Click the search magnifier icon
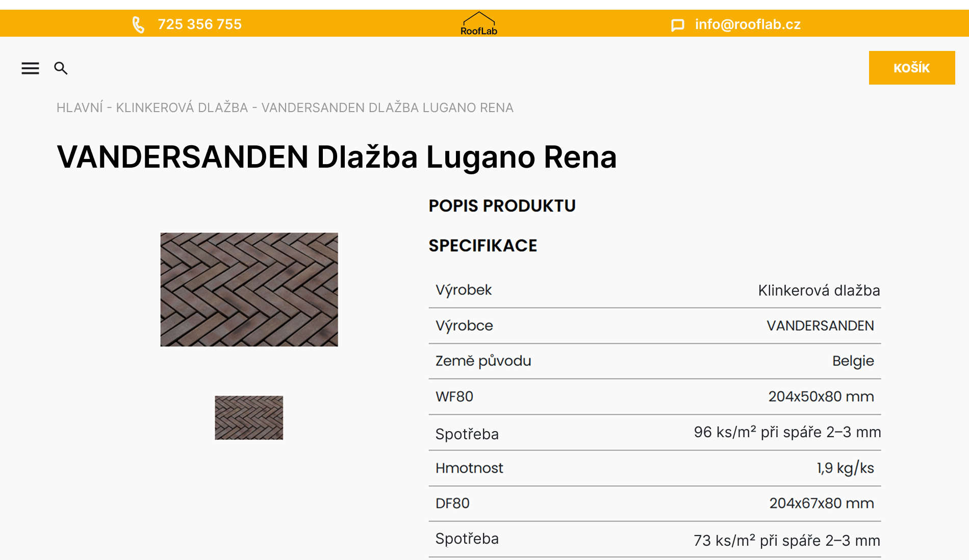Viewport: 969px width, 560px height. click(x=61, y=68)
